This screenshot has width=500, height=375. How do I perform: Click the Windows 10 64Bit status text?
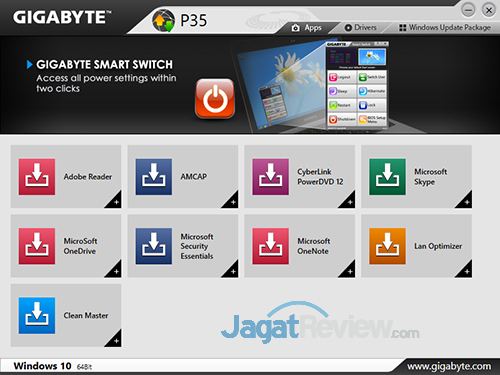(x=52, y=366)
